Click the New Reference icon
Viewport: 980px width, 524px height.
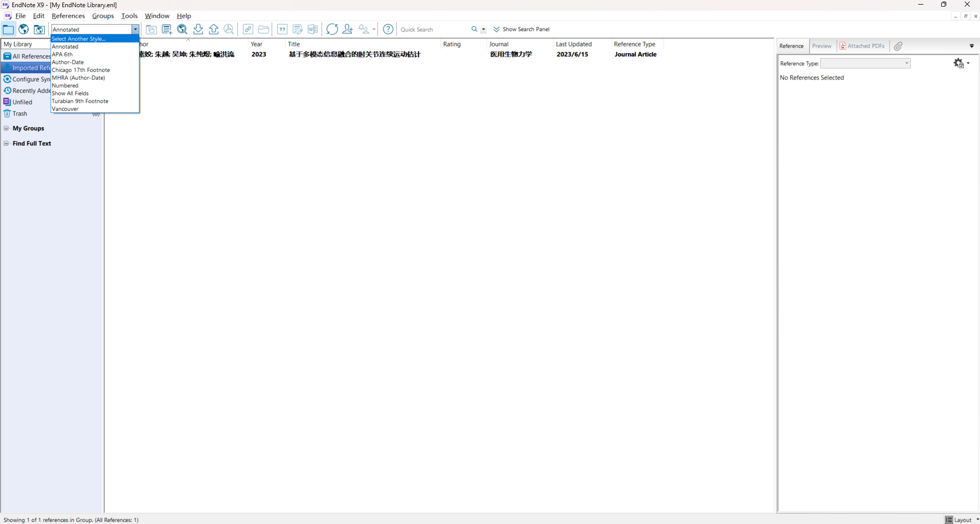tap(166, 30)
